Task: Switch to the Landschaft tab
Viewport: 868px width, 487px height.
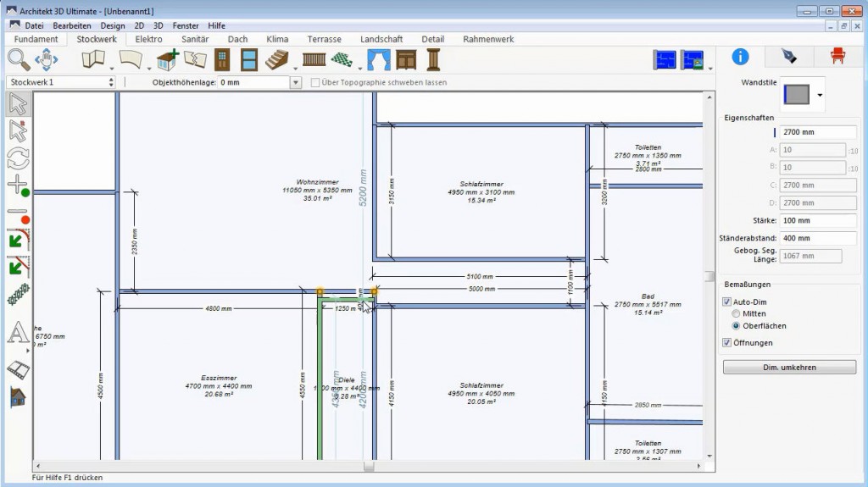Action: click(x=381, y=39)
